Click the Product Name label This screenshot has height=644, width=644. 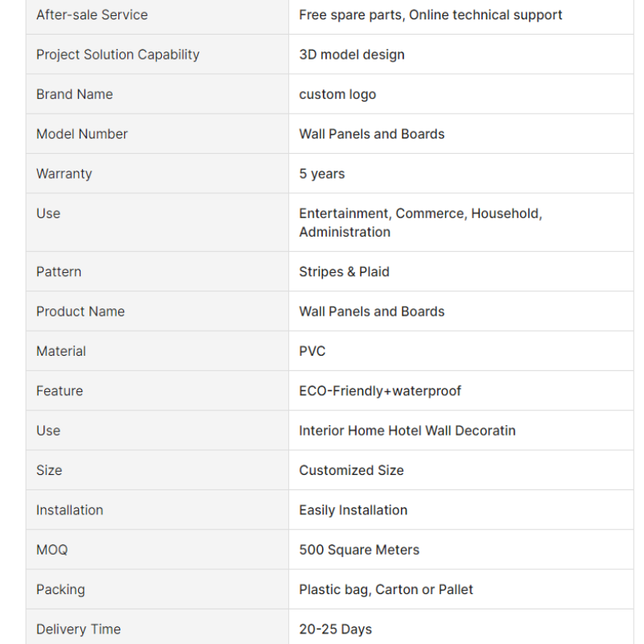pyautogui.click(x=80, y=312)
